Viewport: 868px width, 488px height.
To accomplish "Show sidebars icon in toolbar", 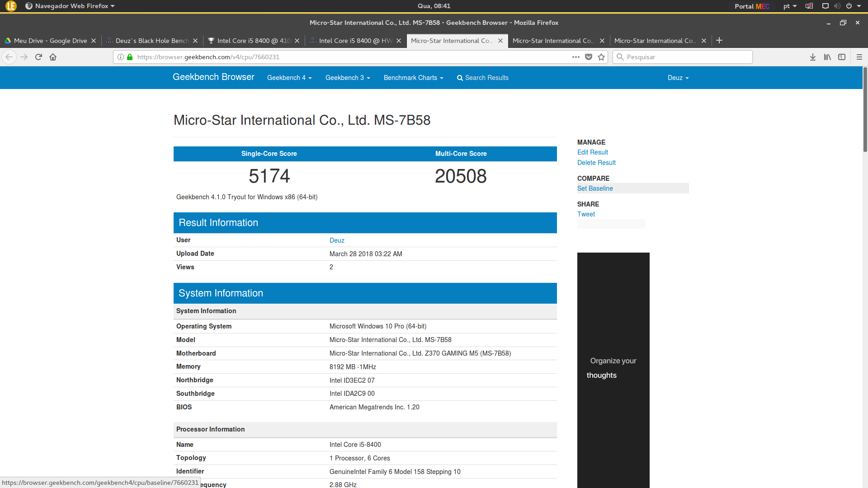I will (x=842, y=57).
